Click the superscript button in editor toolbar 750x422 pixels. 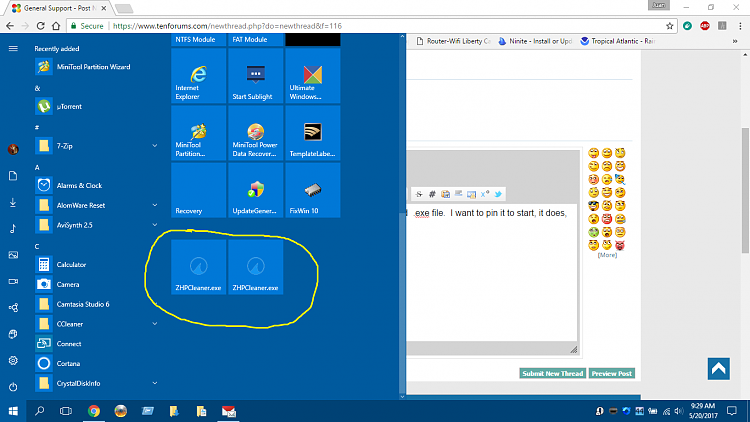click(485, 194)
